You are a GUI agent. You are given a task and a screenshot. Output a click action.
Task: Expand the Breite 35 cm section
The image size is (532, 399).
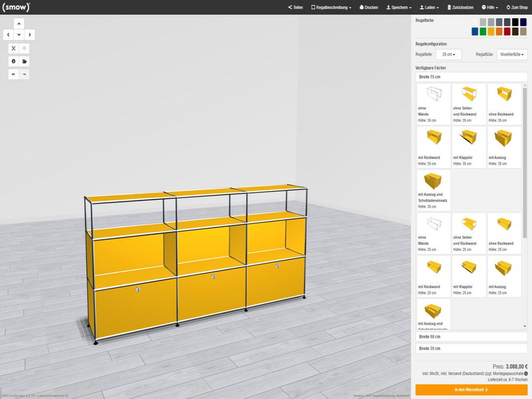[x=471, y=348]
